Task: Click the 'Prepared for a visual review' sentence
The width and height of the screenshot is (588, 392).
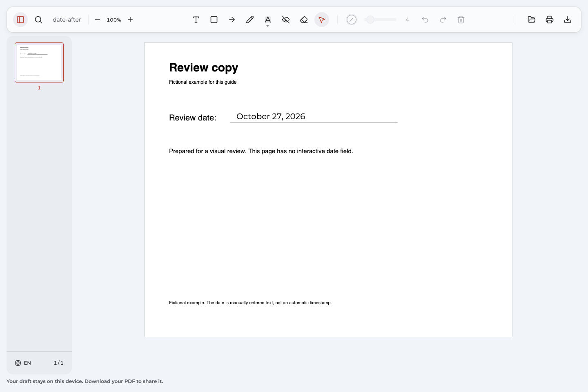Action: 261,151
